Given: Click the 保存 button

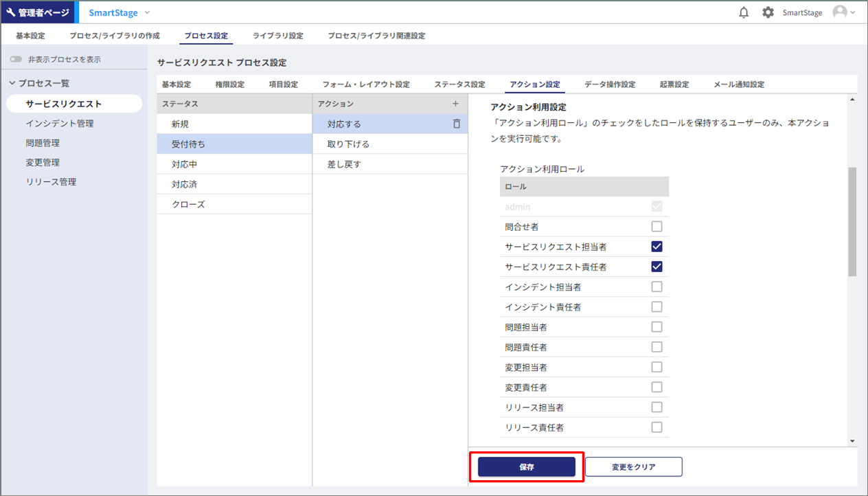Looking at the screenshot, I should tap(526, 467).
